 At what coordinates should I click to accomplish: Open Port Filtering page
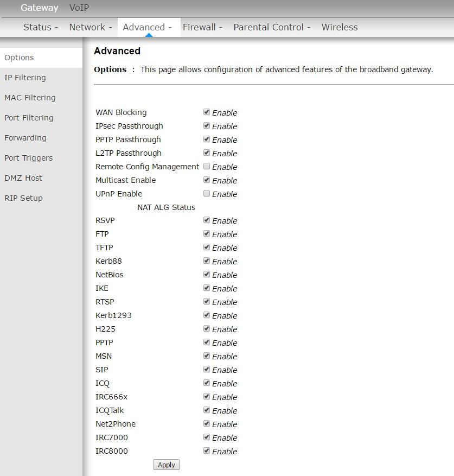click(x=29, y=118)
